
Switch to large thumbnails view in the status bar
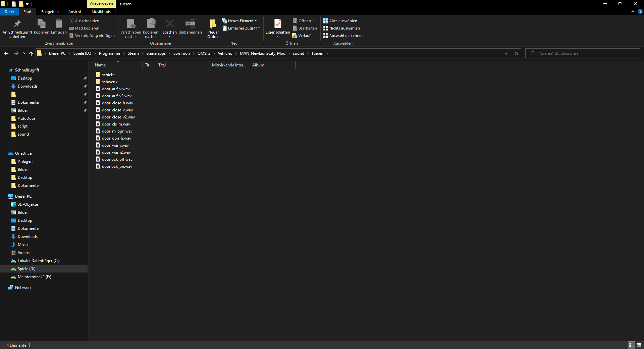point(639,345)
